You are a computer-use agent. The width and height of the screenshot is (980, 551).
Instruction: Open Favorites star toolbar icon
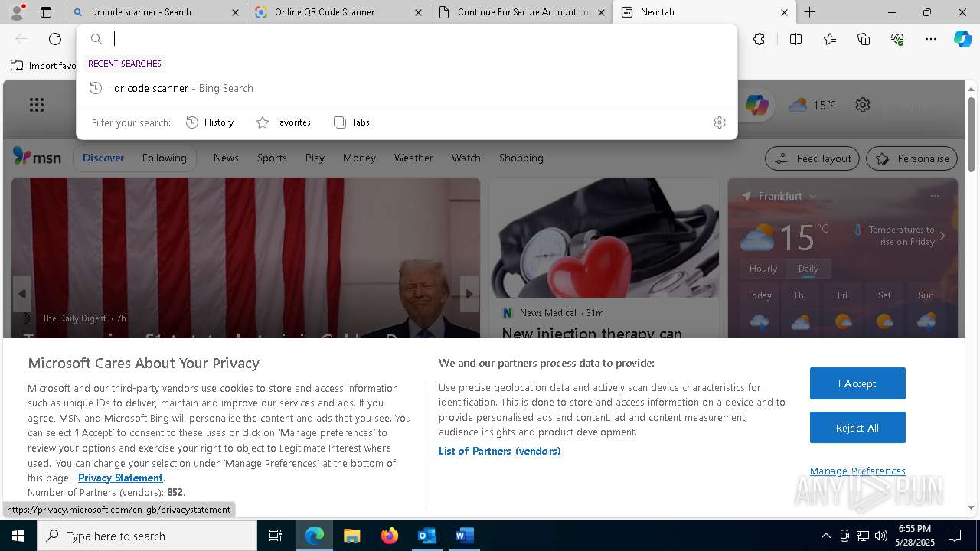[830, 39]
